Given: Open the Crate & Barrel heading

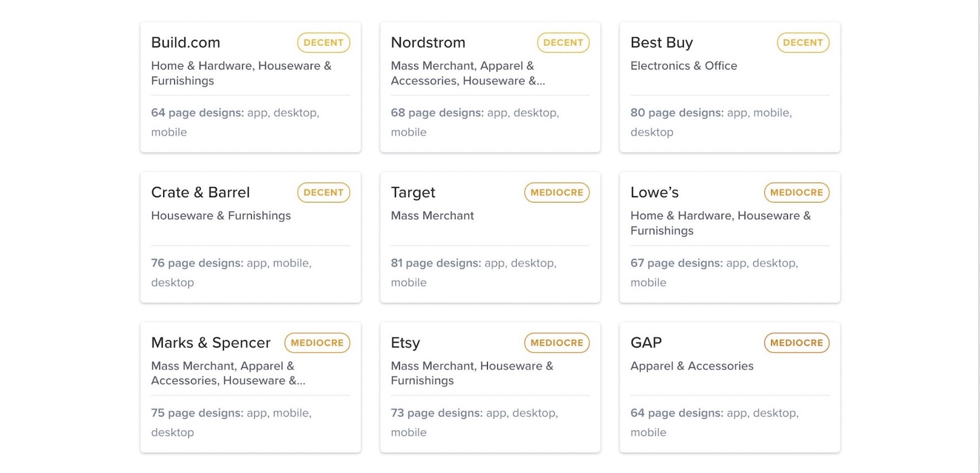Looking at the screenshot, I should click(200, 193).
